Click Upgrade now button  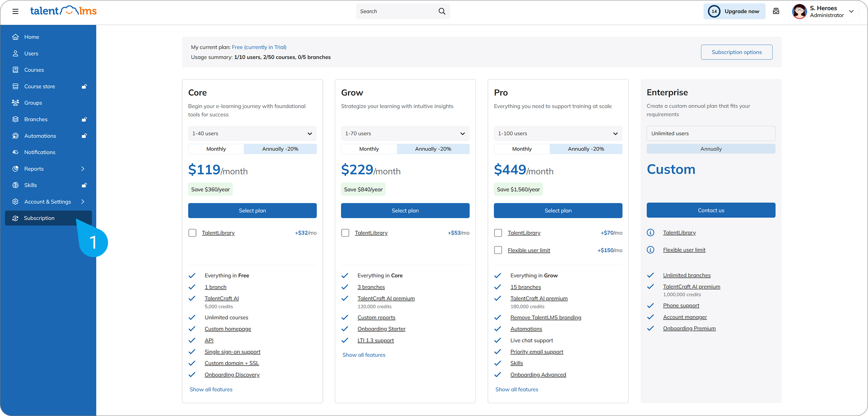click(735, 11)
